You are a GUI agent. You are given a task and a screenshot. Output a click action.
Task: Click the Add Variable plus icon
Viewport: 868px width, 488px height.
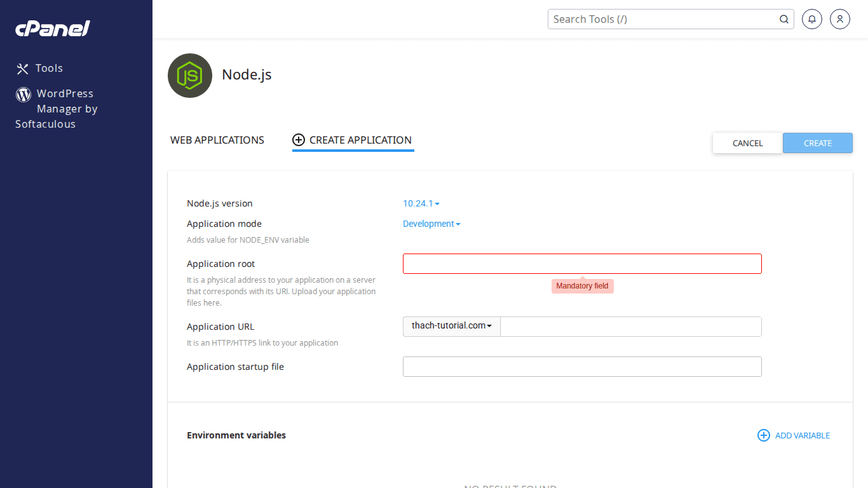click(x=763, y=435)
